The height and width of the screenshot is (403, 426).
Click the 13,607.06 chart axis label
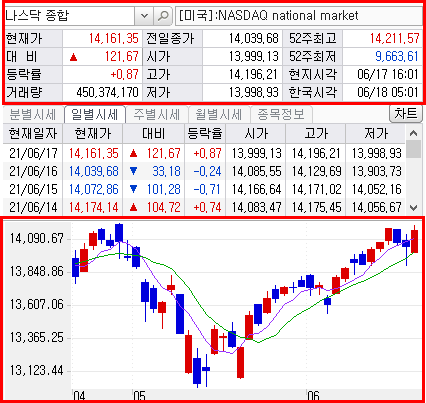[x=37, y=304]
